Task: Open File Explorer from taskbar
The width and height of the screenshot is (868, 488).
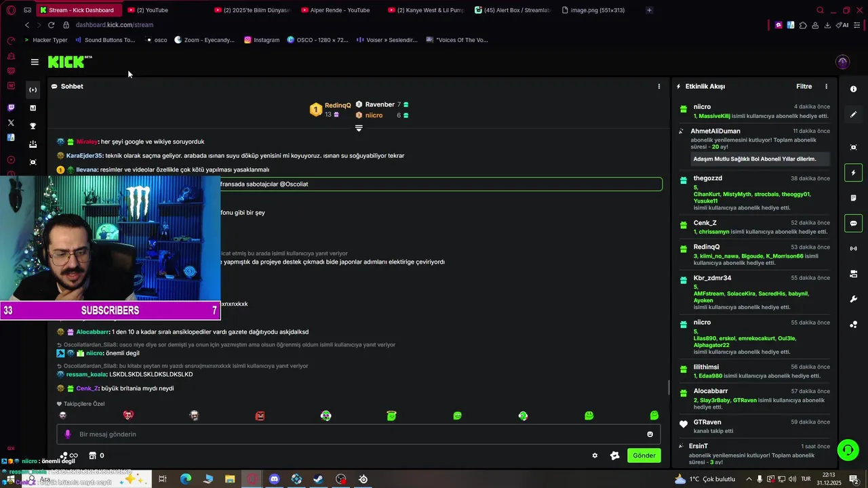Action: pyautogui.click(x=230, y=479)
